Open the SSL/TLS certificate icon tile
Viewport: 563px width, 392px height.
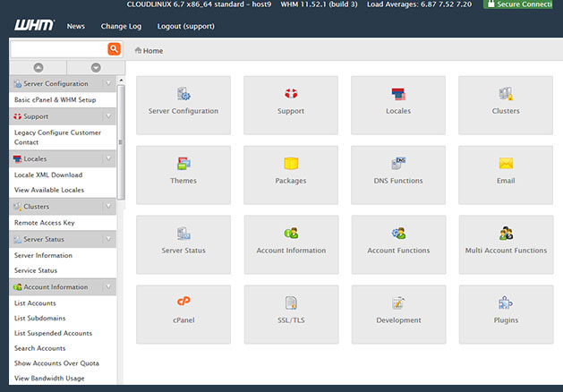pos(291,309)
